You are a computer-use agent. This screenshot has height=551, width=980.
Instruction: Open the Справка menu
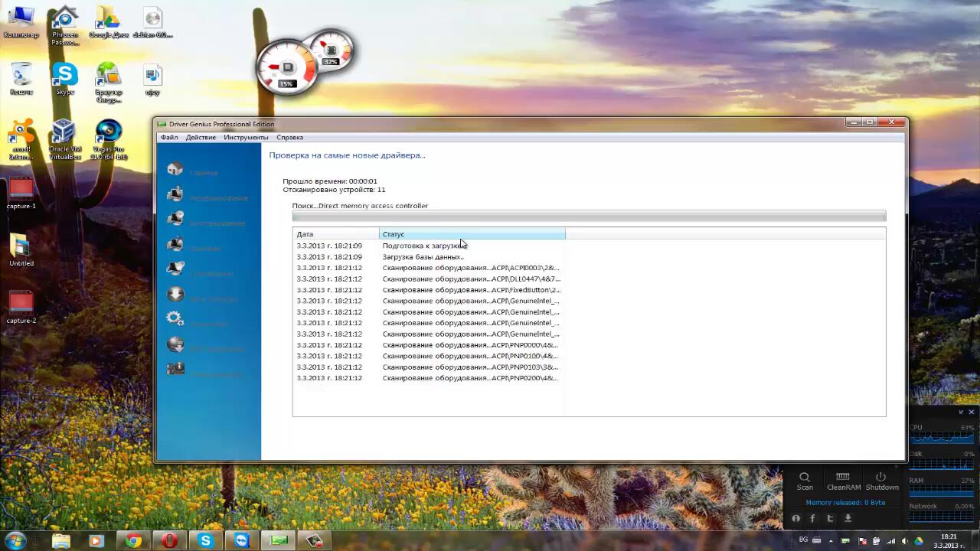(289, 138)
